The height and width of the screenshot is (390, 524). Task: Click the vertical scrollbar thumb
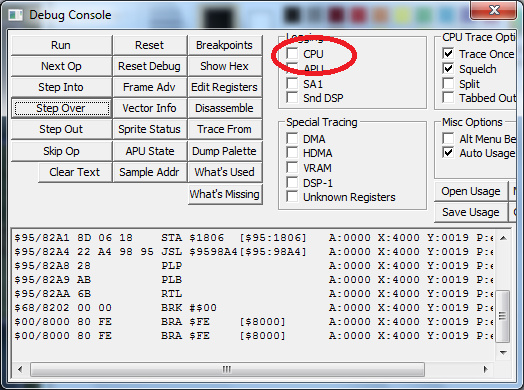(503, 316)
